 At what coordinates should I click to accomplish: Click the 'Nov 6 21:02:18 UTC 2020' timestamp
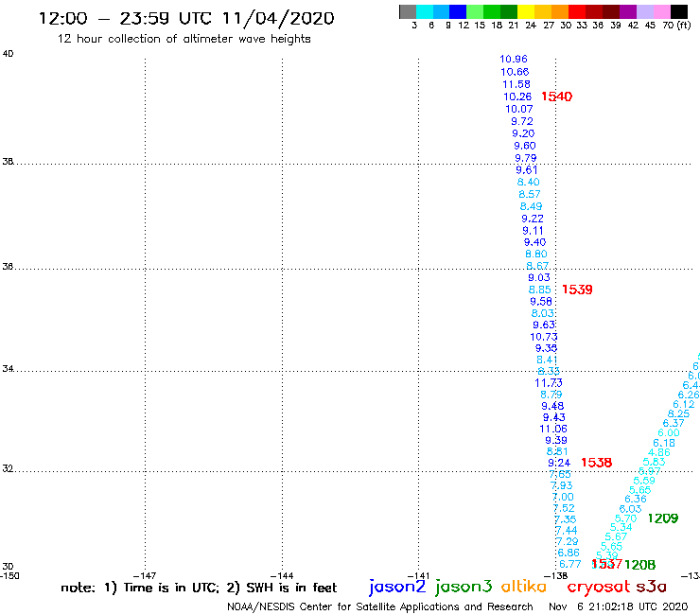[x=619, y=607]
